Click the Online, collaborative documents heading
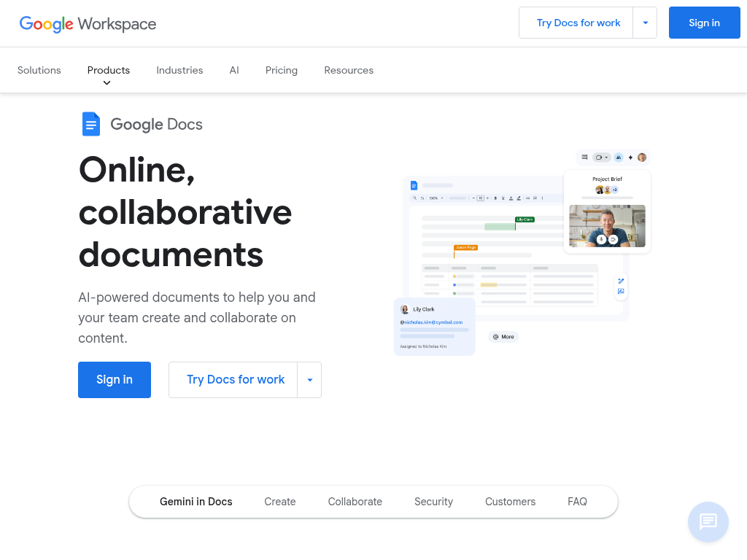747x560 pixels. 185,212
